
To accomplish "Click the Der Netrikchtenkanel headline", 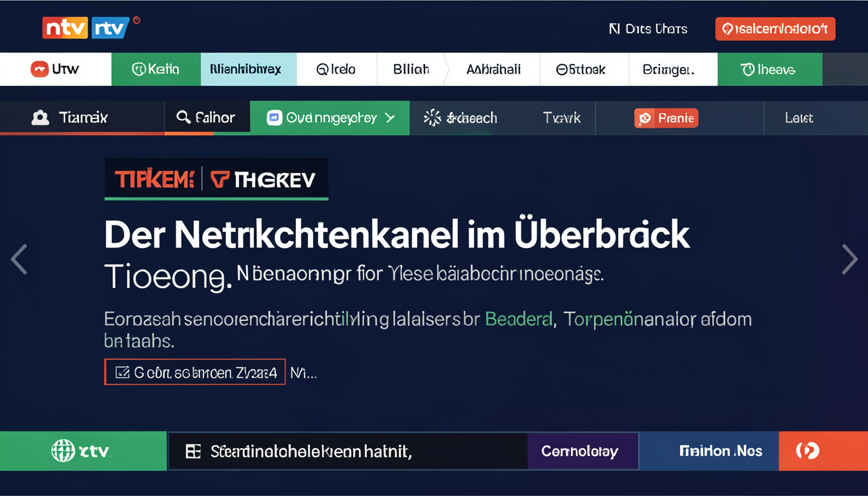I will (x=397, y=236).
